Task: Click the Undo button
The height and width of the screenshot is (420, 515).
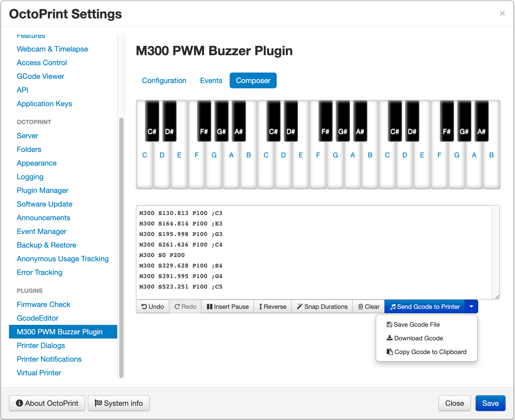Action: [153, 306]
